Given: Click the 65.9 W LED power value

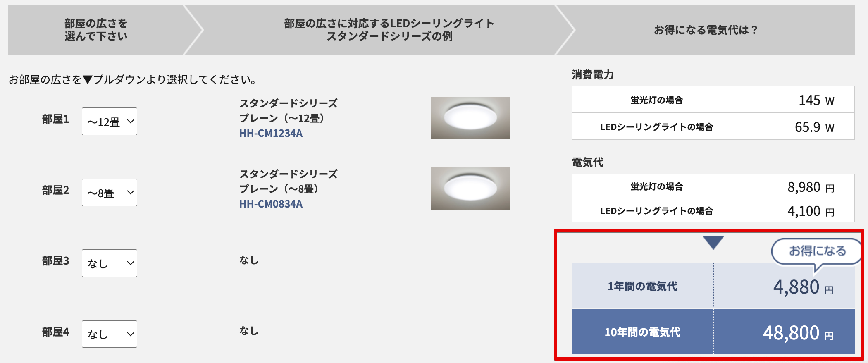Looking at the screenshot, I should [814, 127].
